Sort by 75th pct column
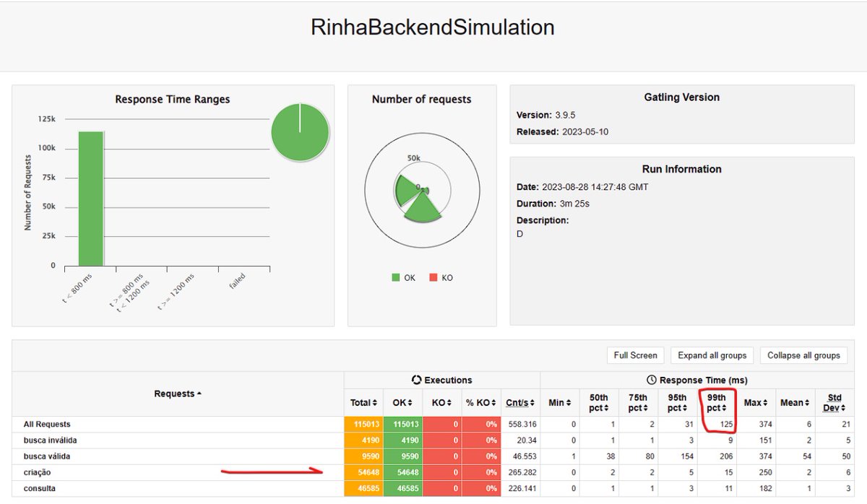867x504 pixels. pos(639,402)
